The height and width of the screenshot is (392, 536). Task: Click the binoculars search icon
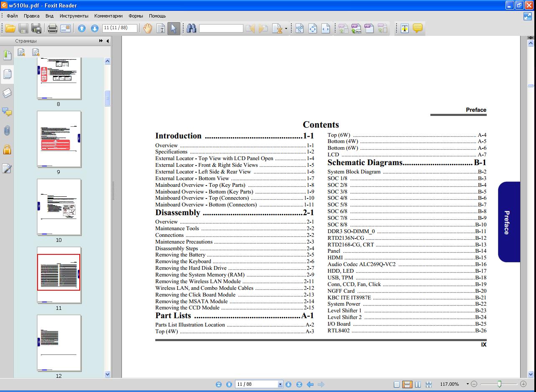coord(191,28)
